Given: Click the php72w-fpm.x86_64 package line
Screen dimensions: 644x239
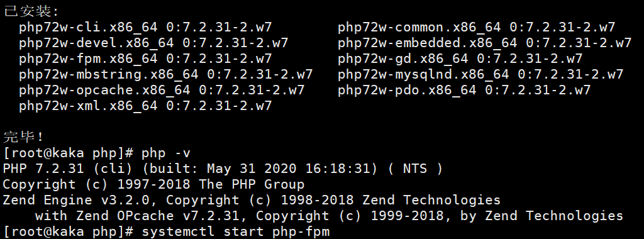Looking at the screenshot, I should 145,58.
